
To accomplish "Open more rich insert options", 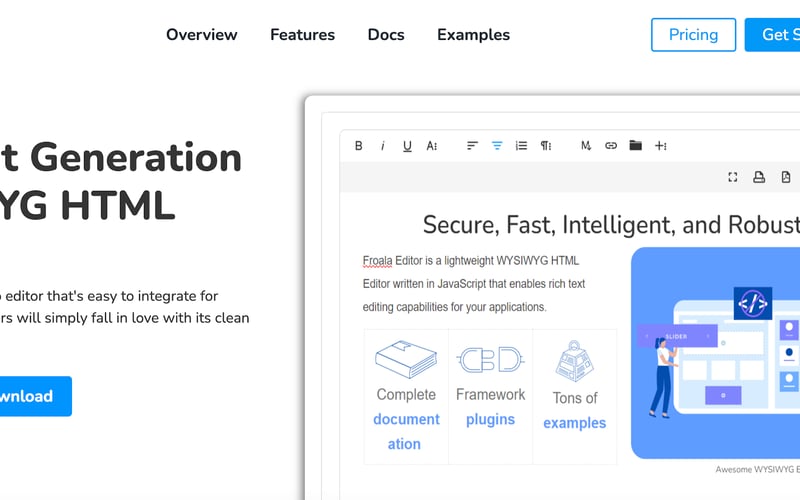I will [661, 146].
